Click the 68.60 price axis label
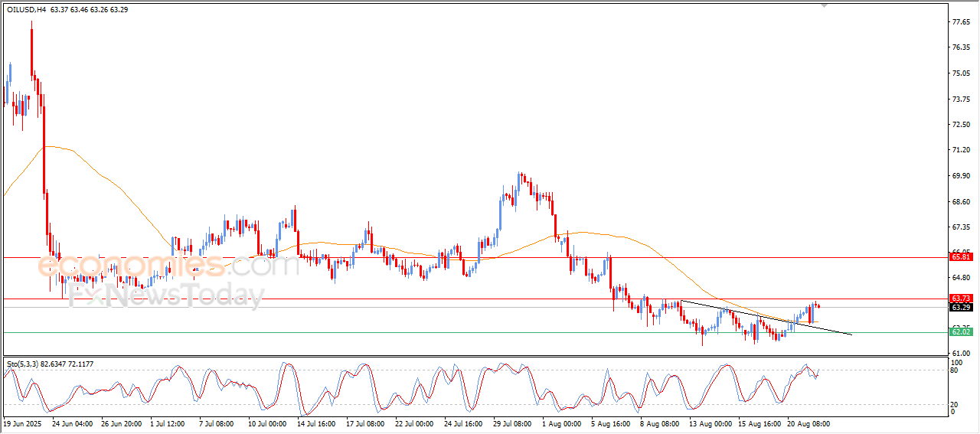The width and height of the screenshot is (980, 434). tap(962, 202)
